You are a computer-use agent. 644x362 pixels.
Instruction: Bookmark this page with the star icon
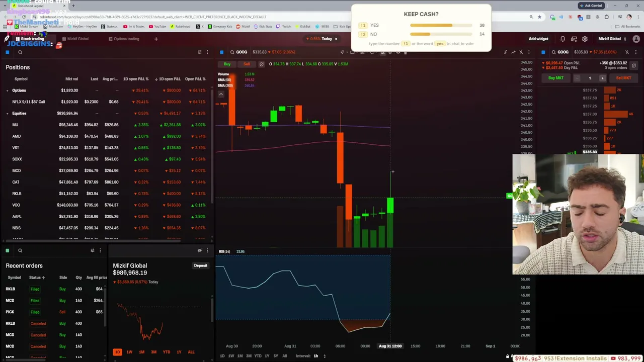[x=540, y=17]
